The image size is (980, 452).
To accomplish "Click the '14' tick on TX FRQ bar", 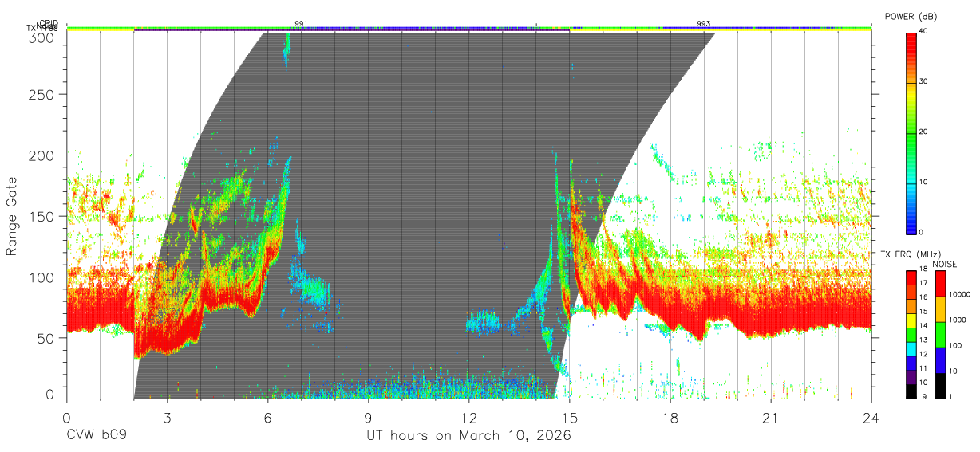I will click(923, 326).
